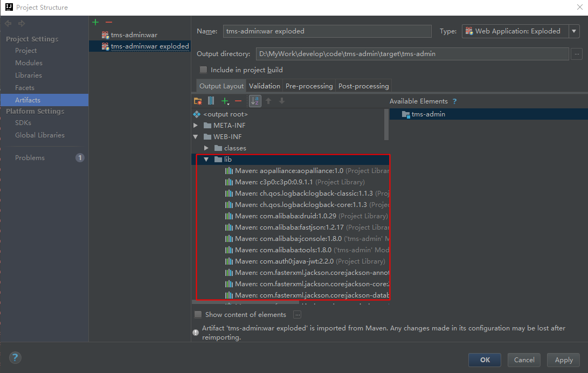588x373 pixels.
Task: Click the red remove artifact minus icon
Action: (108, 22)
